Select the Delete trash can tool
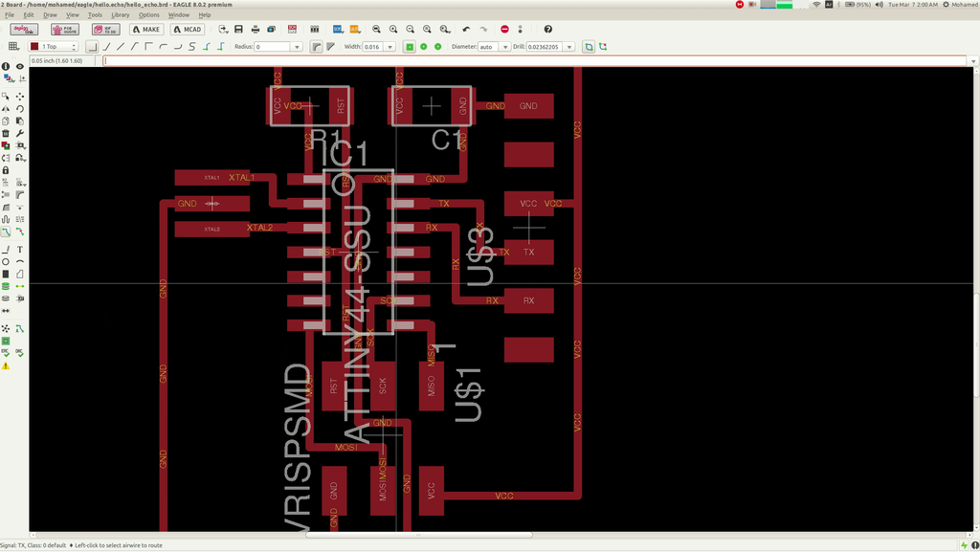The image size is (980, 552). click(x=6, y=133)
